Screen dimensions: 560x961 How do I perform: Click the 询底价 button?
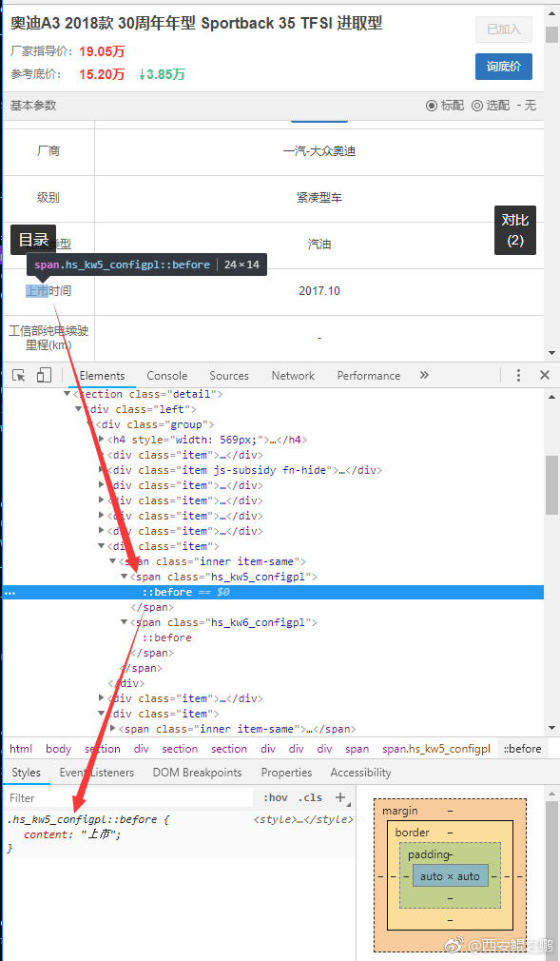point(504,67)
